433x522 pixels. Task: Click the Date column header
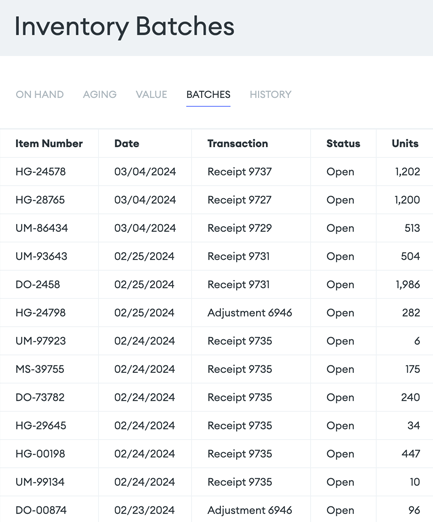(x=127, y=143)
